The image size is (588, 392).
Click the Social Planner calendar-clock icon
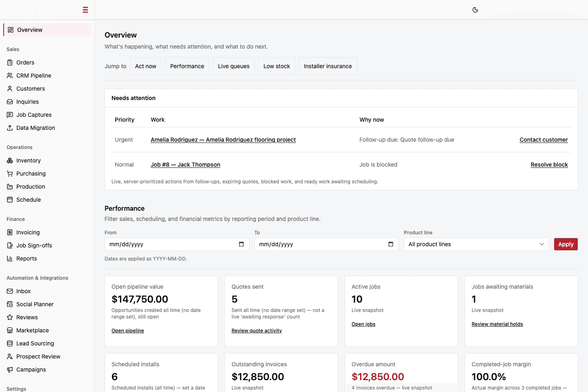[x=10, y=304]
